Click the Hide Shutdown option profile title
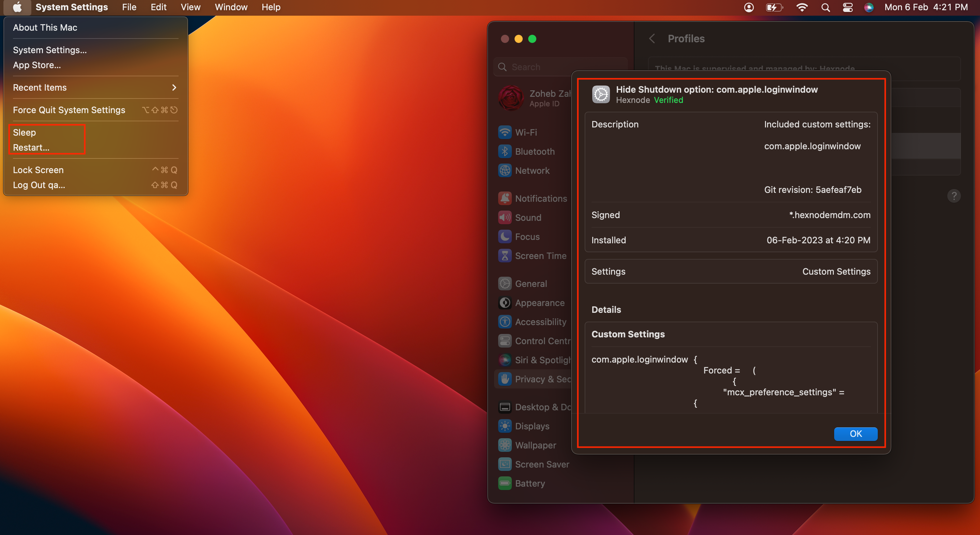 click(x=716, y=89)
